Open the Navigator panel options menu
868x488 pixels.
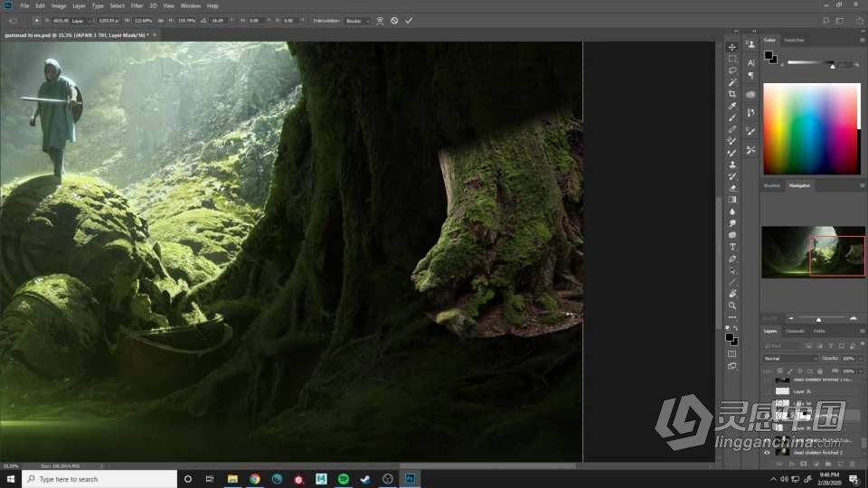[x=862, y=185]
